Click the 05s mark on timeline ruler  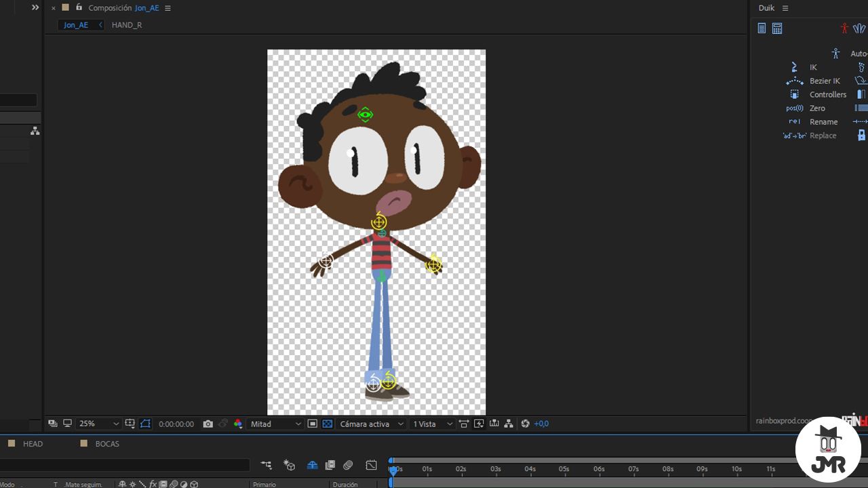pyautogui.click(x=564, y=468)
